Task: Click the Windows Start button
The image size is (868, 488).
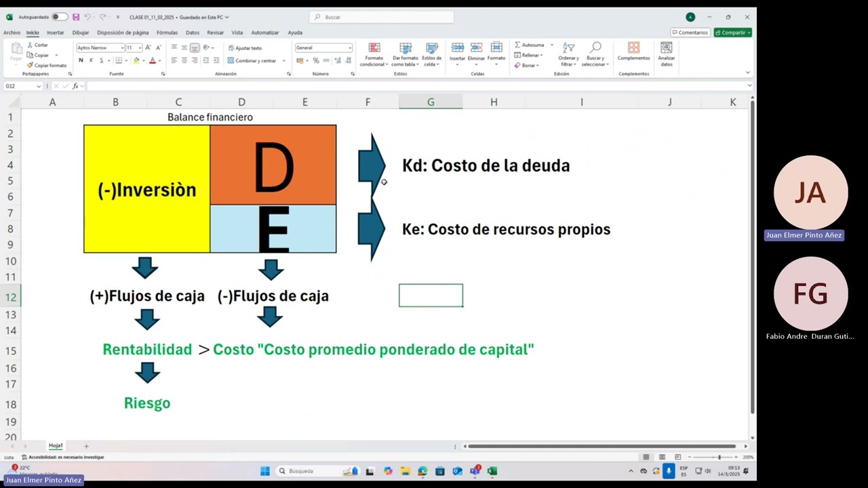Action: point(265,471)
